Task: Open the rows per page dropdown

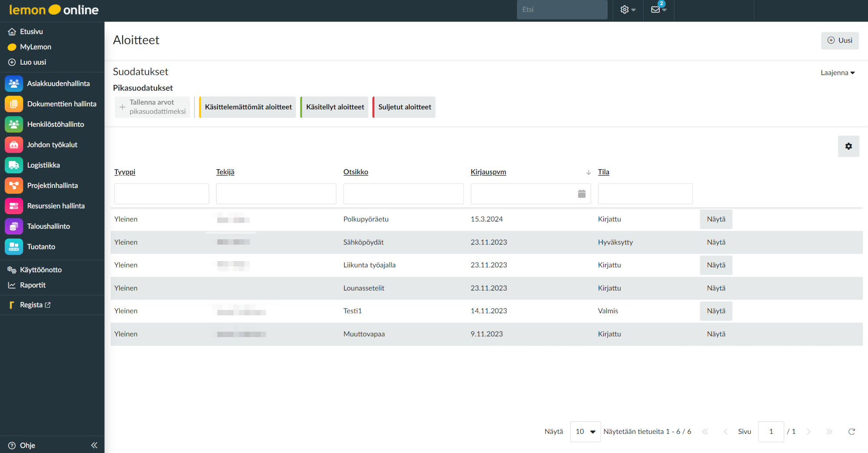Action: (585, 431)
